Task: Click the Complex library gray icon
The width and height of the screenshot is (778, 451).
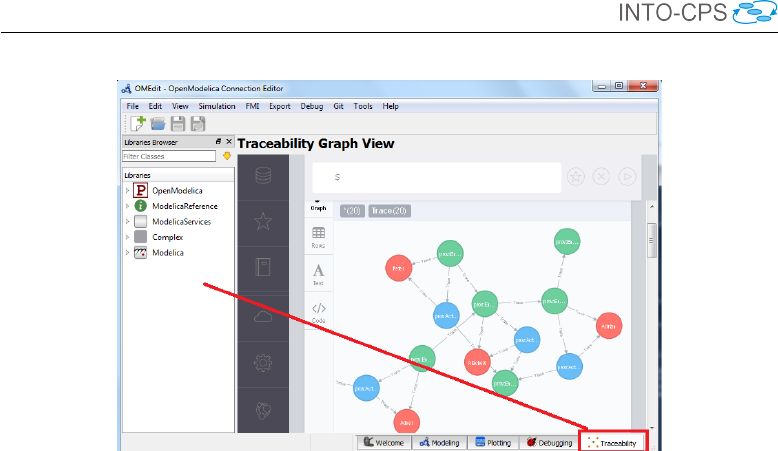Action: 141,237
